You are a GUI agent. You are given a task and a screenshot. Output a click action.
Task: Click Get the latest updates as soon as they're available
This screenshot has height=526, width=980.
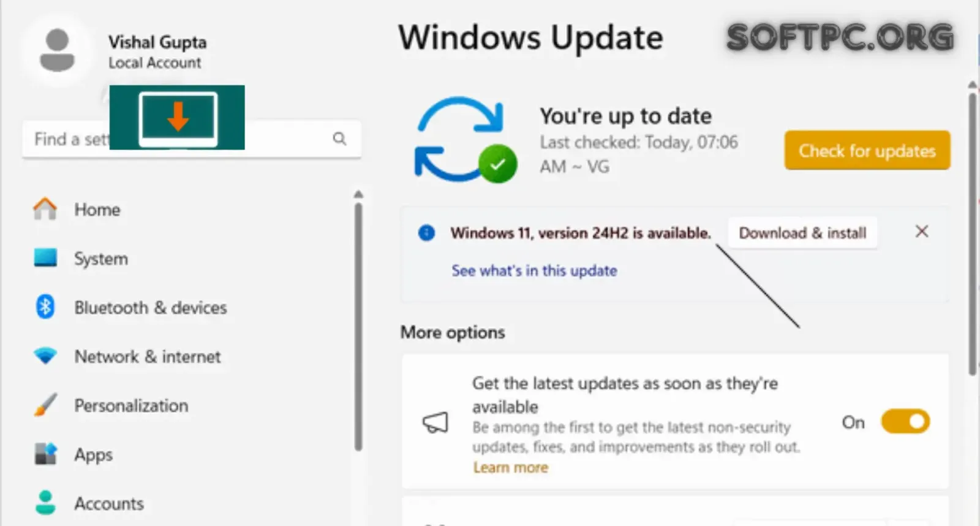pyautogui.click(x=625, y=395)
